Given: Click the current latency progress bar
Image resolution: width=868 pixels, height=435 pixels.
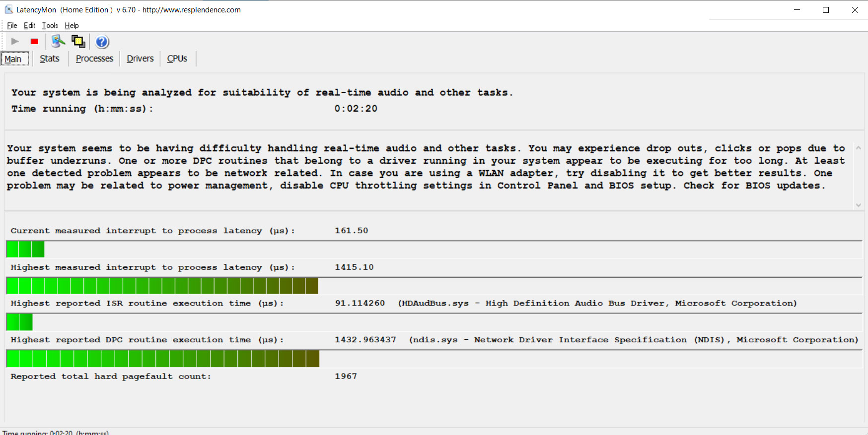Looking at the screenshot, I should tap(434, 249).
